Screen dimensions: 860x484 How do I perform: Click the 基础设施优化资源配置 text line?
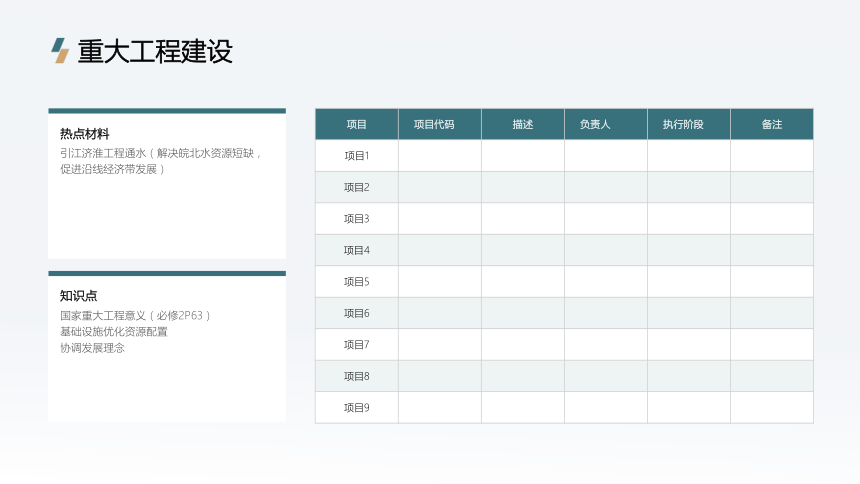(x=114, y=331)
